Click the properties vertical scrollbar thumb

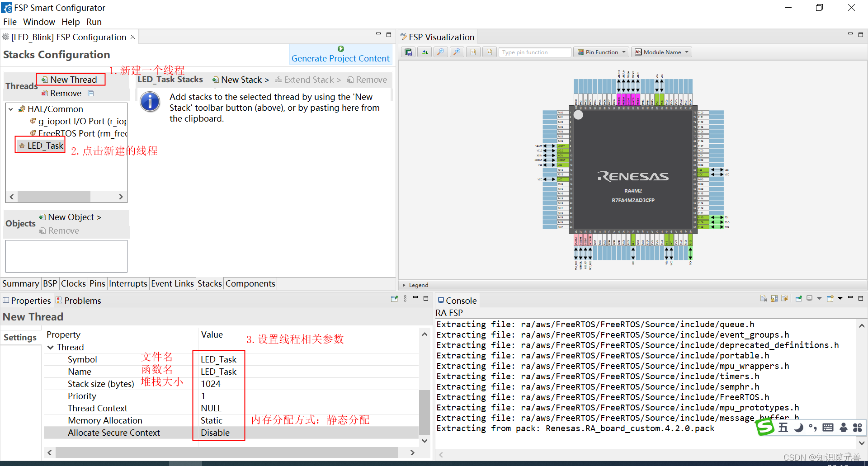[x=425, y=412]
